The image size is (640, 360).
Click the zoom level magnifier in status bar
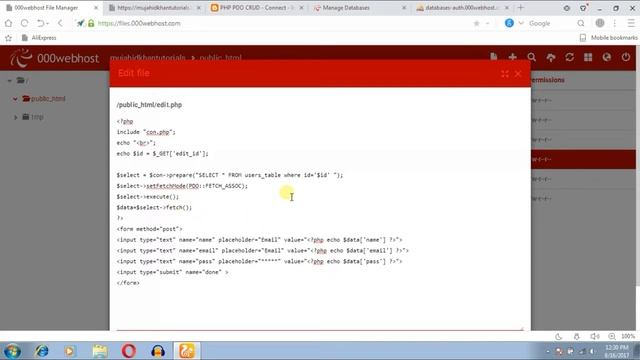612,336
